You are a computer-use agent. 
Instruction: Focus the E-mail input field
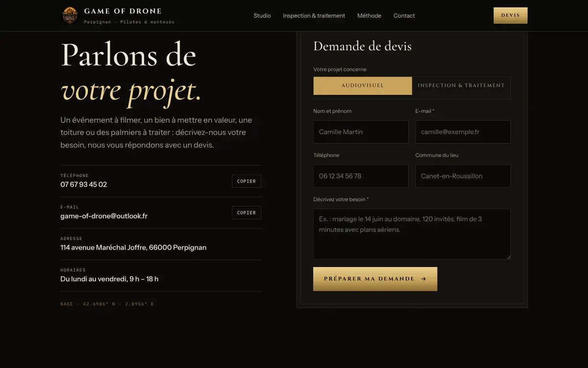[463, 132]
